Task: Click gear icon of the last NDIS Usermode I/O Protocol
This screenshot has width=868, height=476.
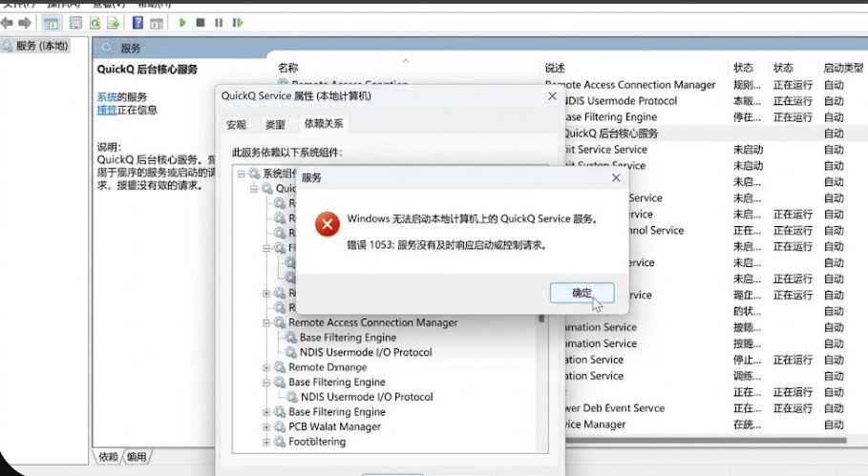Action: pyautogui.click(x=292, y=397)
